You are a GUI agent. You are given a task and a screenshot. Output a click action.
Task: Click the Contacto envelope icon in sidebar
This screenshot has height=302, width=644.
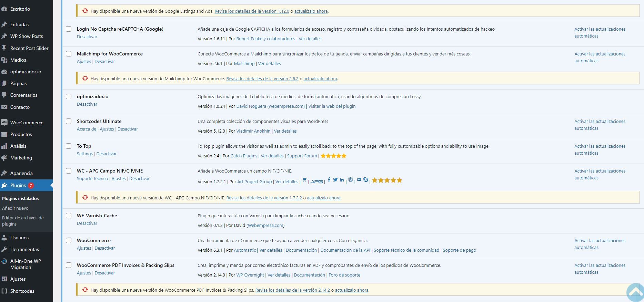4,107
